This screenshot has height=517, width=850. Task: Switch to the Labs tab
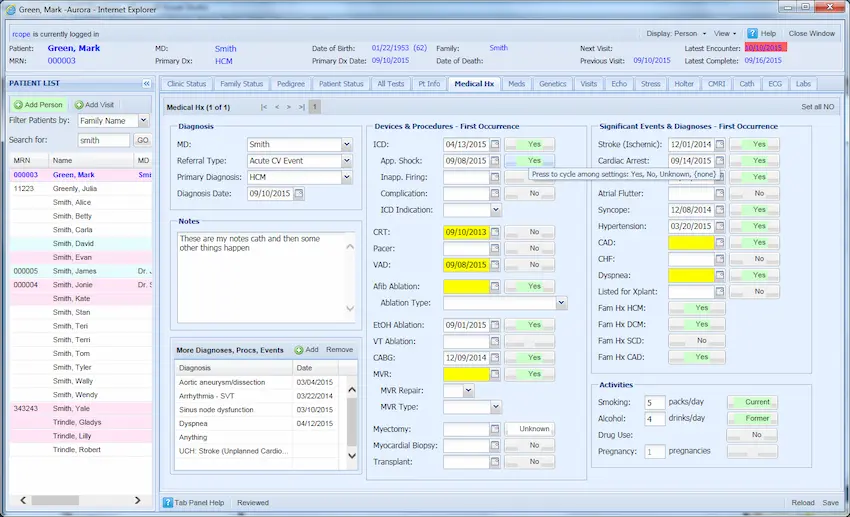click(x=803, y=84)
